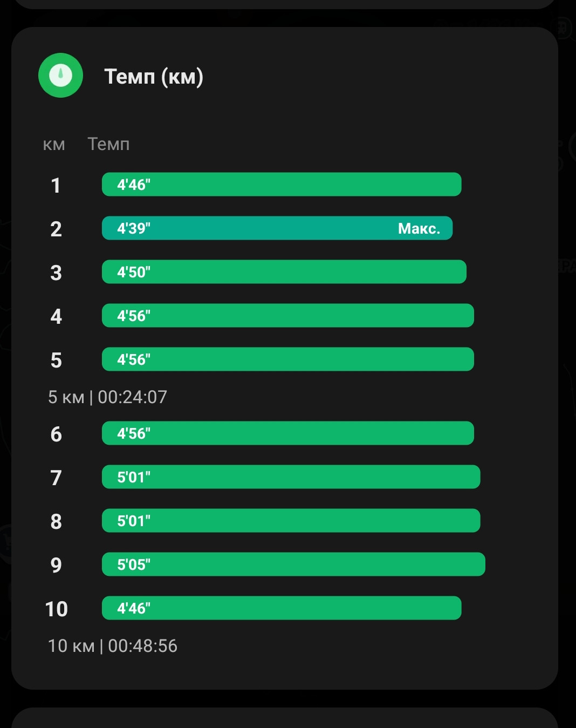576x728 pixels.
Task: Select the kilometer 1 pace bar 4'46"
Action: [282, 185]
